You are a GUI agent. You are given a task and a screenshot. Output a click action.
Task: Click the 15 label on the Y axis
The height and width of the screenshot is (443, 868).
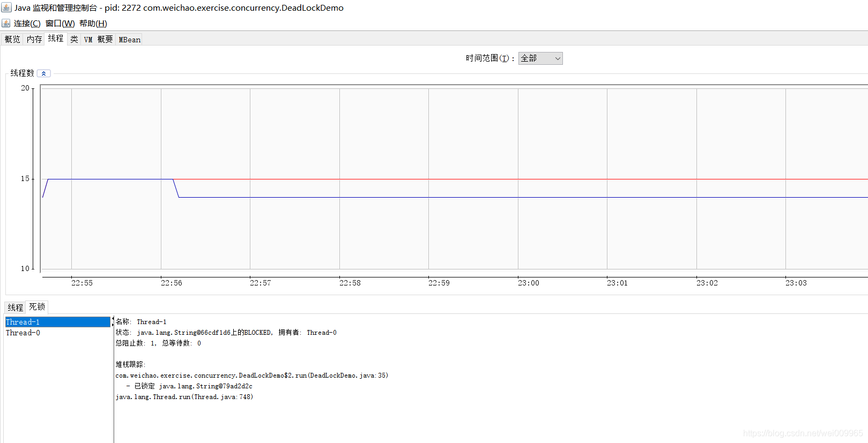25,179
